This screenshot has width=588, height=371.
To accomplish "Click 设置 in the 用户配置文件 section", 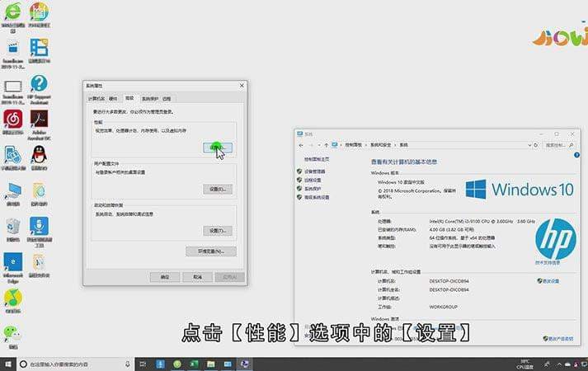I will 218,190.
